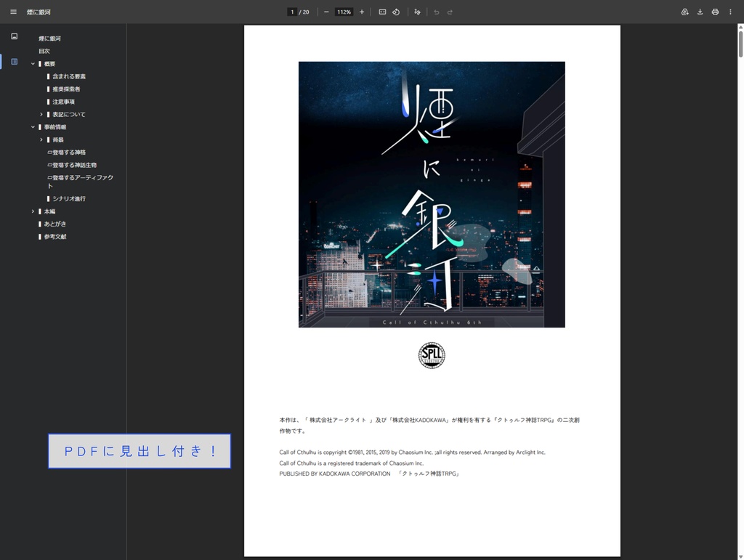Select the Fit to page icon

(382, 12)
